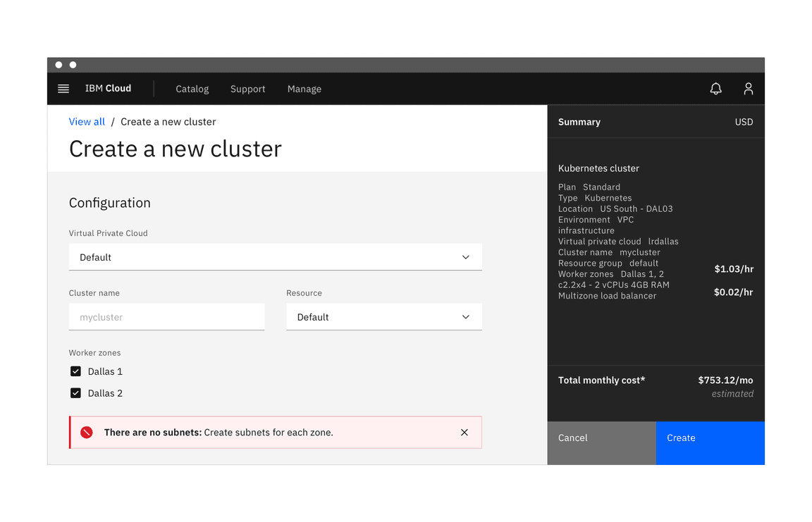The height and width of the screenshot is (522, 812).
Task: Click the first window control dot
Action: coord(59,65)
